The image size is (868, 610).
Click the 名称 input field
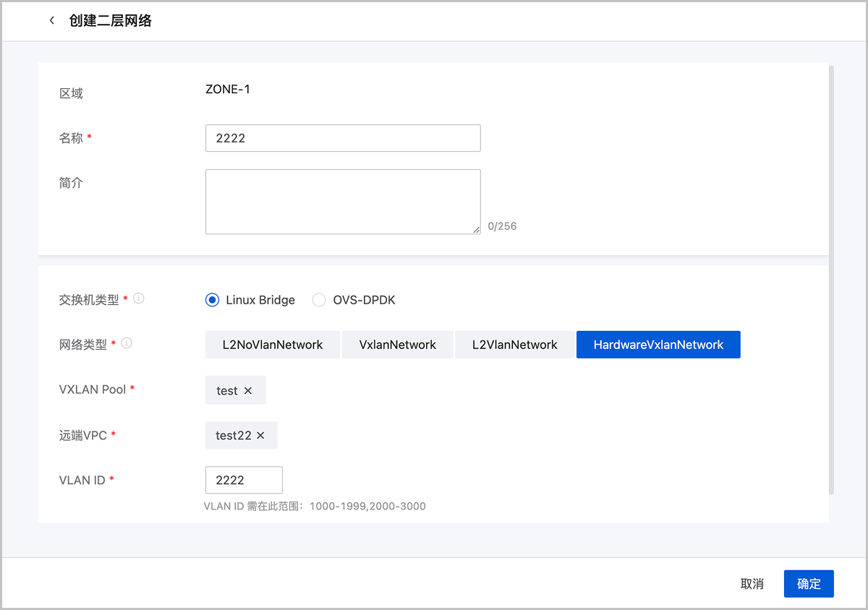click(343, 138)
